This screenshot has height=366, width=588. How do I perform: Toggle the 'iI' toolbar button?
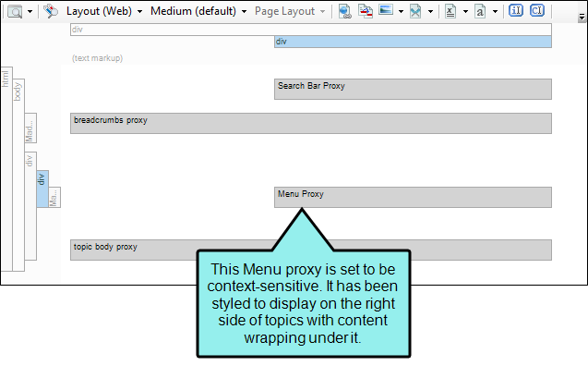click(516, 10)
